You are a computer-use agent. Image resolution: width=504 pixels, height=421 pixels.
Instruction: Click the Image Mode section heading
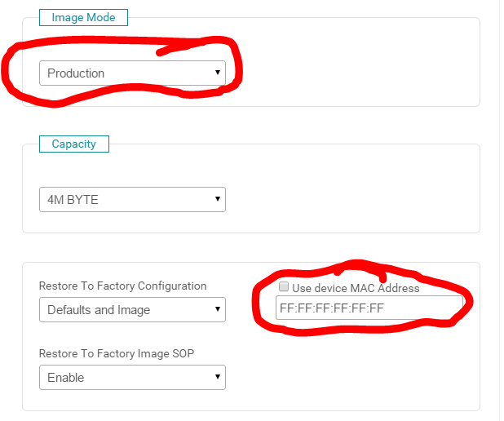click(83, 17)
